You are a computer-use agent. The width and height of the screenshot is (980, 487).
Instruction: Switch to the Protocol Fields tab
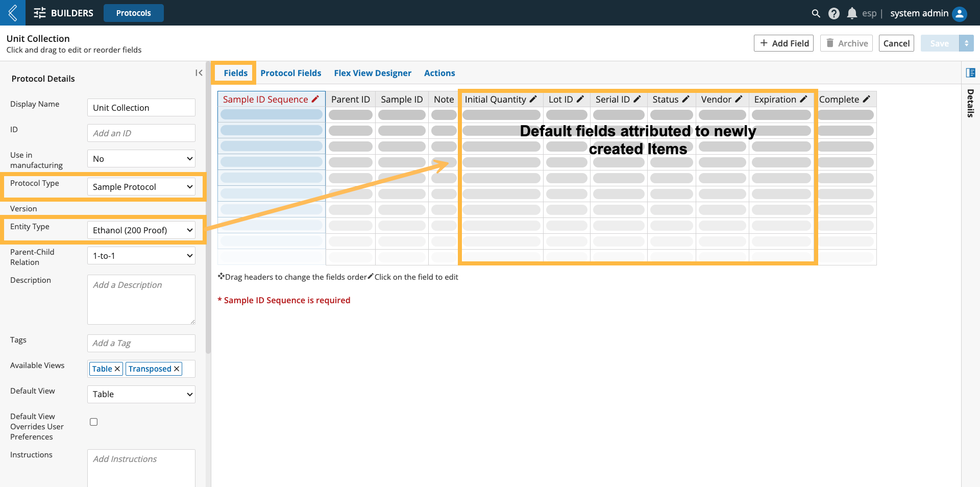coord(291,73)
